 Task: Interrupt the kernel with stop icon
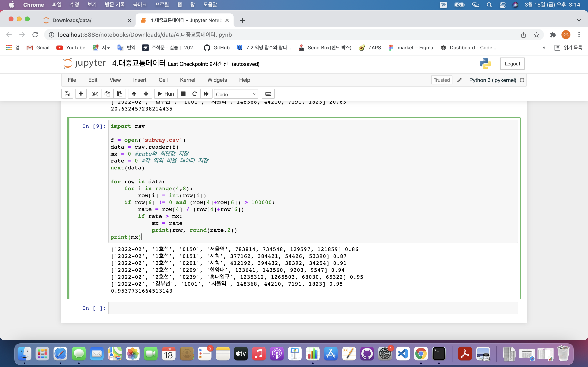tap(183, 94)
